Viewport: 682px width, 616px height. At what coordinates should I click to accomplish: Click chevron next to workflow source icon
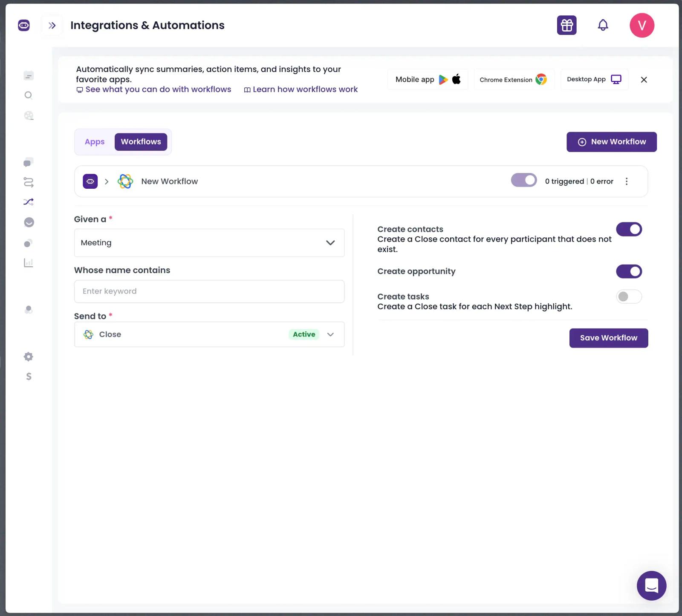107,181
